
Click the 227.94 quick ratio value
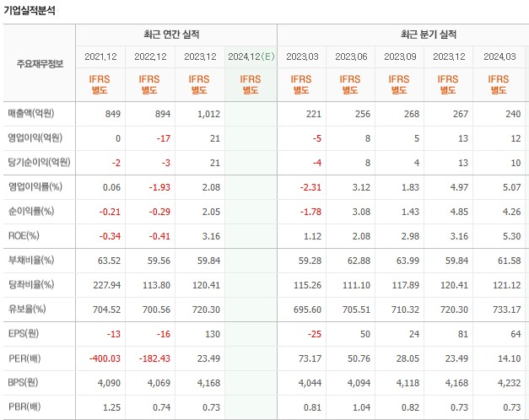click(x=107, y=285)
